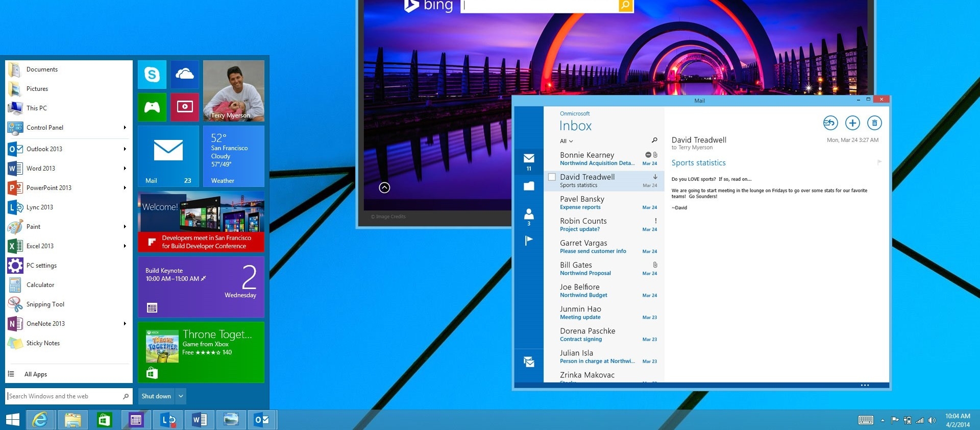Create new email with plus icon
The width and height of the screenshot is (980, 430).
click(x=852, y=123)
